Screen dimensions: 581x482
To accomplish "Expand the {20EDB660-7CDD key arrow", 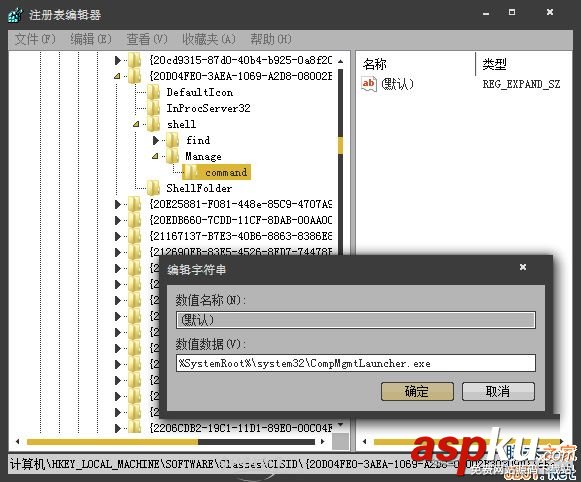I will coord(118,220).
